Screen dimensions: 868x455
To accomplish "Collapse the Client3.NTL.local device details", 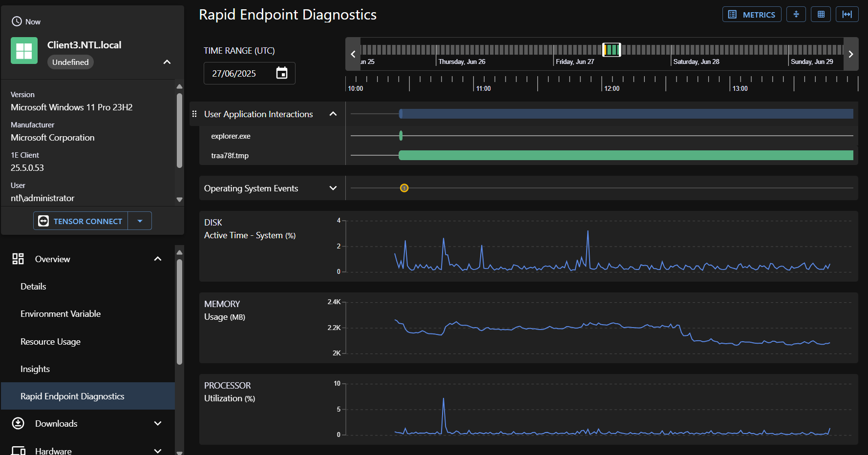I will coord(167,62).
